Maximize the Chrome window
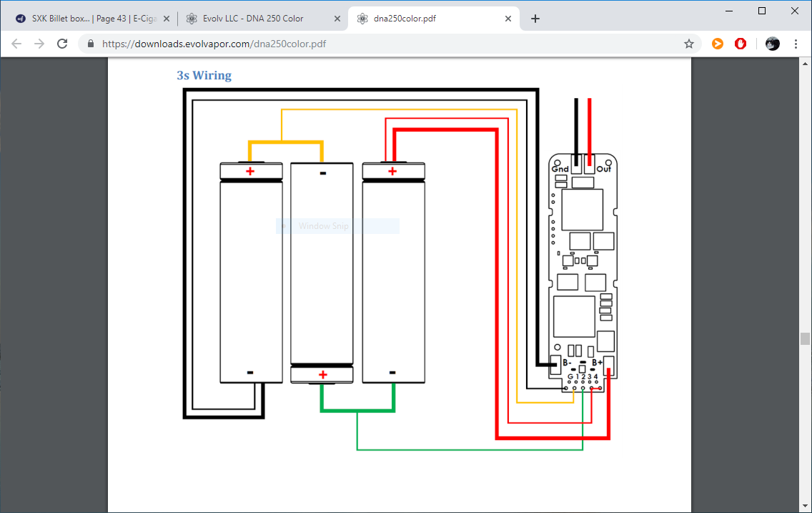812x513 pixels. (762, 11)
